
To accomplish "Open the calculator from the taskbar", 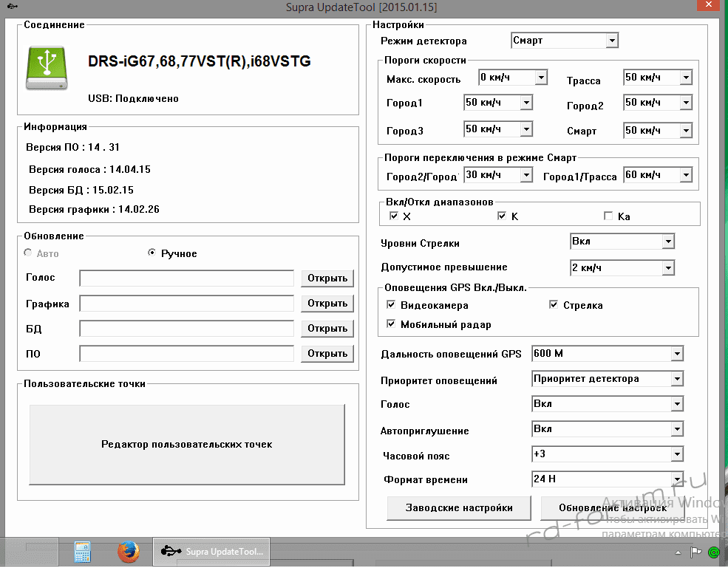I will click(x=83, y=552).
